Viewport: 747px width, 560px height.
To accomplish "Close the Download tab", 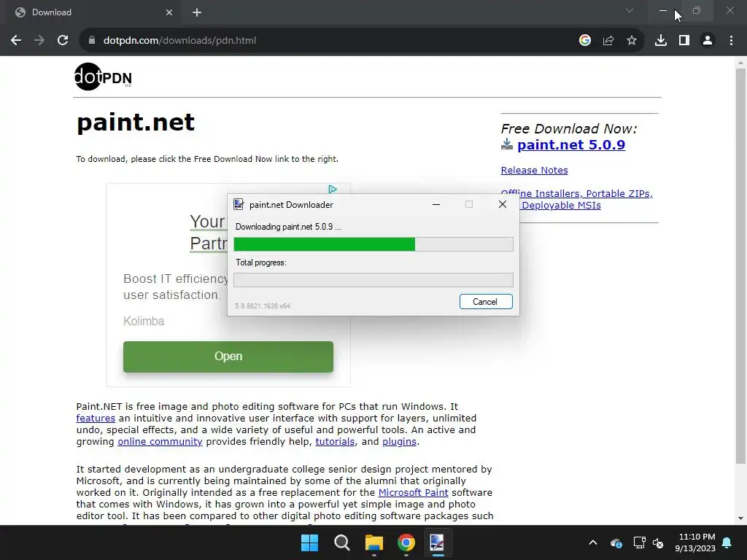I will point(169,12).
